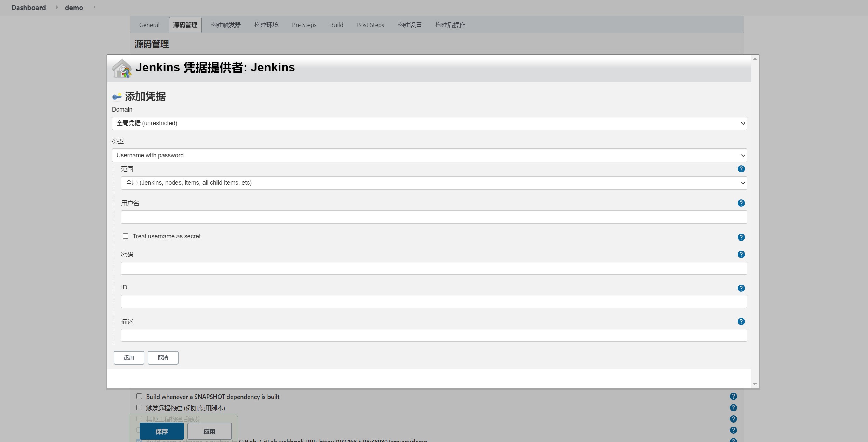Switch to the 构建触发器 tab
This screenshot has width=868, height=442.
pos(226,25)
